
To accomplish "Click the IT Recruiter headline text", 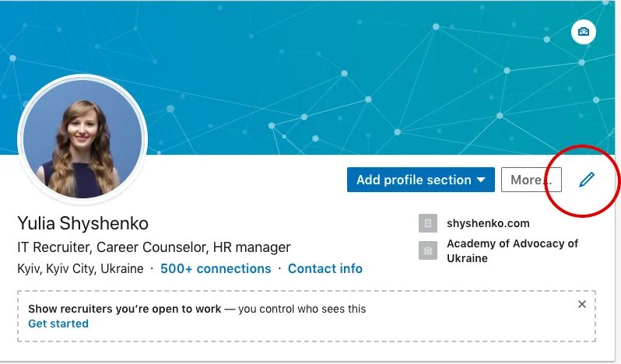I will (x=153, y=247).
